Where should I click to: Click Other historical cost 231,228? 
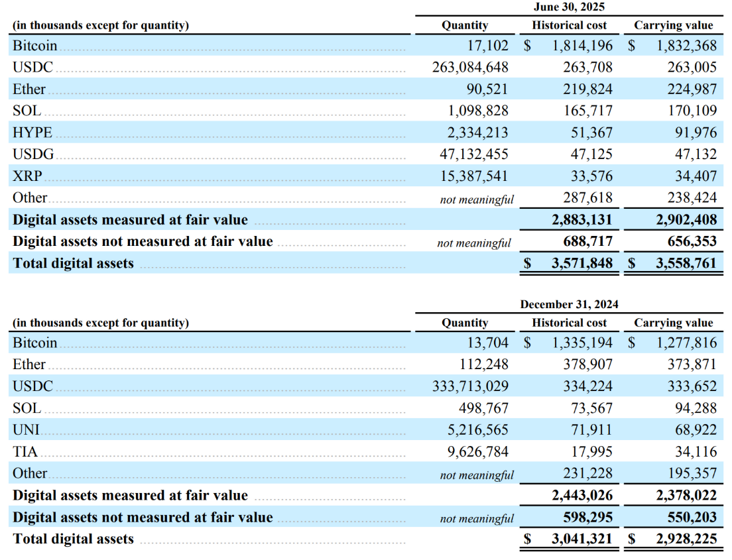(x=587, y=473)
